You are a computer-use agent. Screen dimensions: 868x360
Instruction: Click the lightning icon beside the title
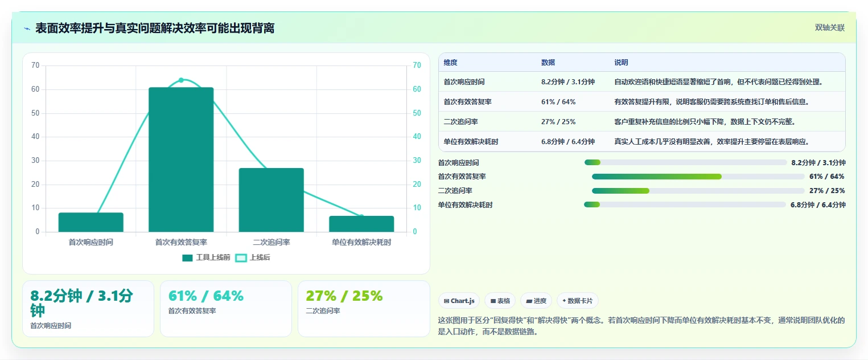pos(27,28)
